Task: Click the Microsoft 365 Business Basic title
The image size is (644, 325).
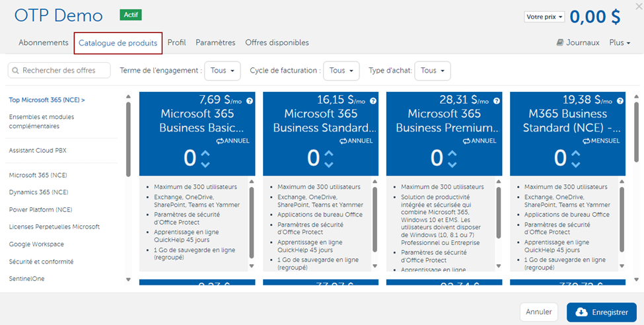Action: 201,121
